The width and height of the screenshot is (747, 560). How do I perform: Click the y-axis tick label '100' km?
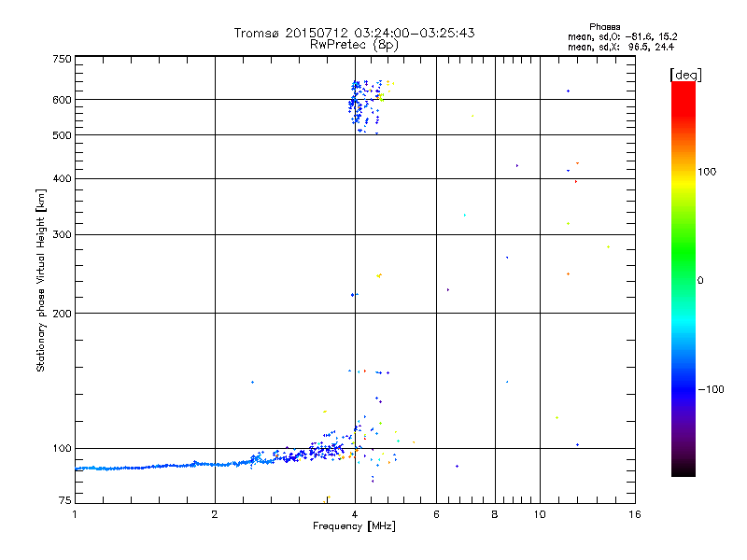click(x=62, y=448)
